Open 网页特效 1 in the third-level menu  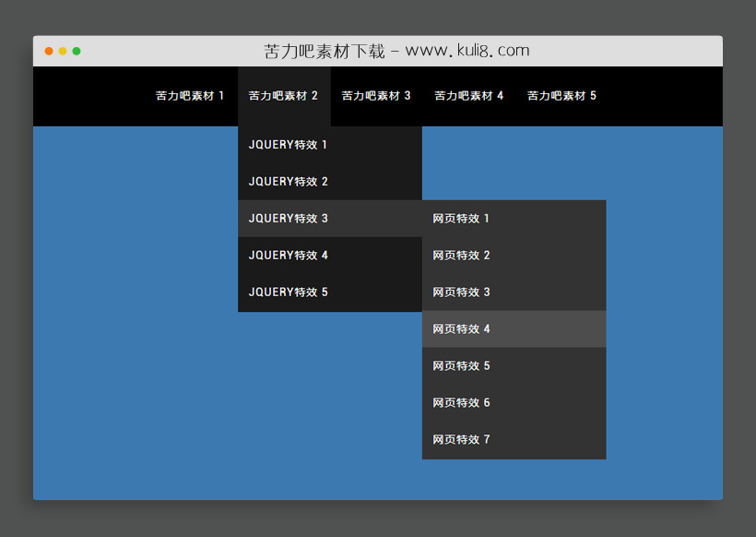point(460,218)
